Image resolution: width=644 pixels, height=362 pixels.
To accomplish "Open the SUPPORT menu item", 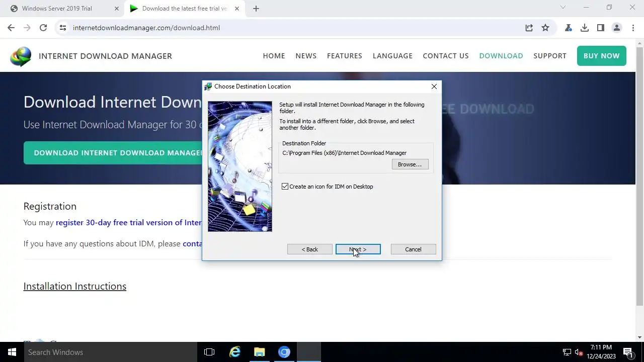I will click(550, 56).
